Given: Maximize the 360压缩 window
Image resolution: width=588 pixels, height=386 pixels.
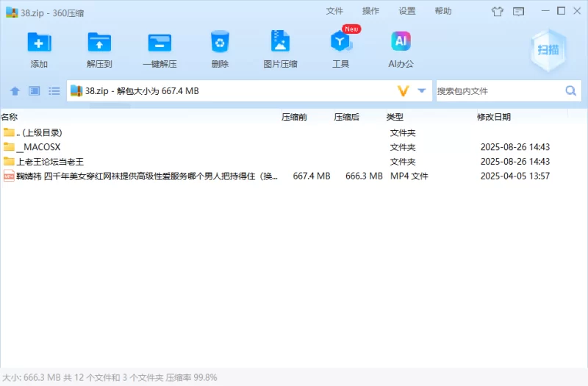Looking at the screenshot, I should [x=562, y=11].
